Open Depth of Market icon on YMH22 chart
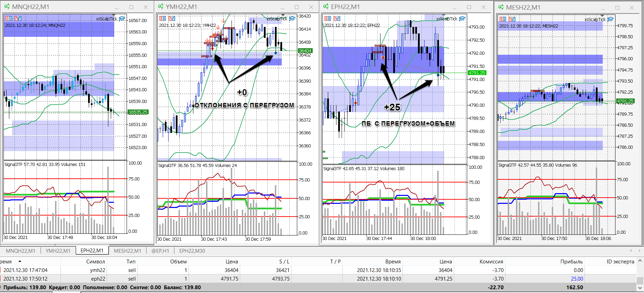 click(x=172, y=19)
